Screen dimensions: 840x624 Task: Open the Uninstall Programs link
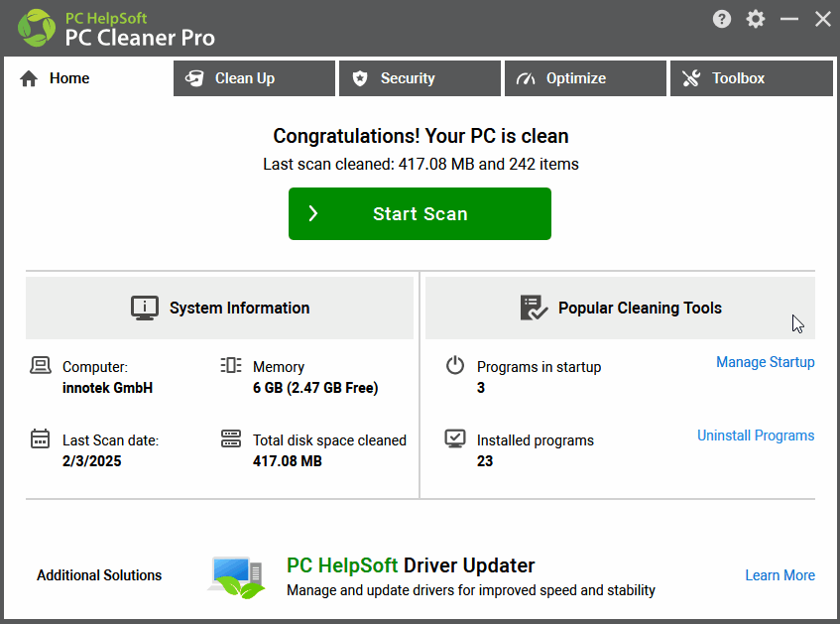[x=756, y=436]
